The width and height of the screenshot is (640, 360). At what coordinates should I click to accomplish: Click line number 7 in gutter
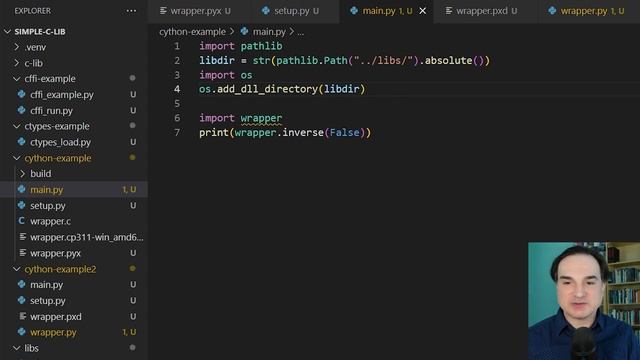coord(177,132)
